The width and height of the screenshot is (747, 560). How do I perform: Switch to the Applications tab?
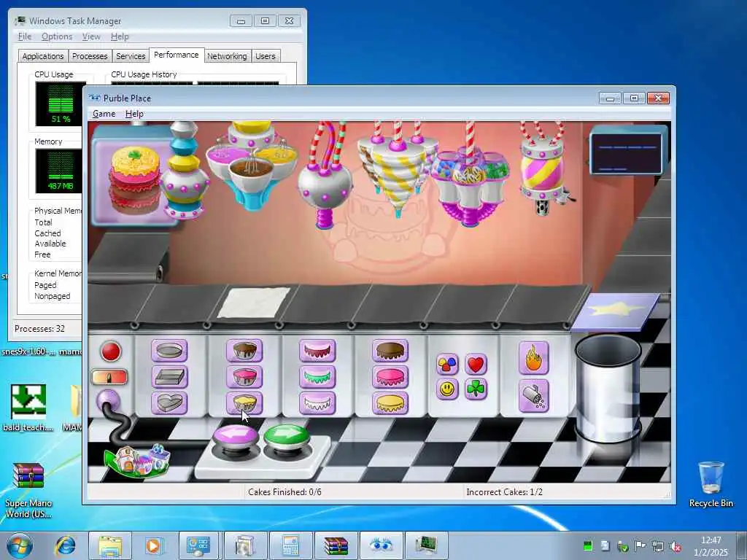tap(43, 56)
